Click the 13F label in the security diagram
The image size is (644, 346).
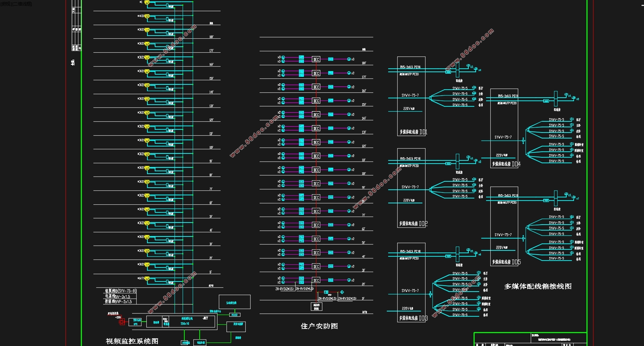364,132
